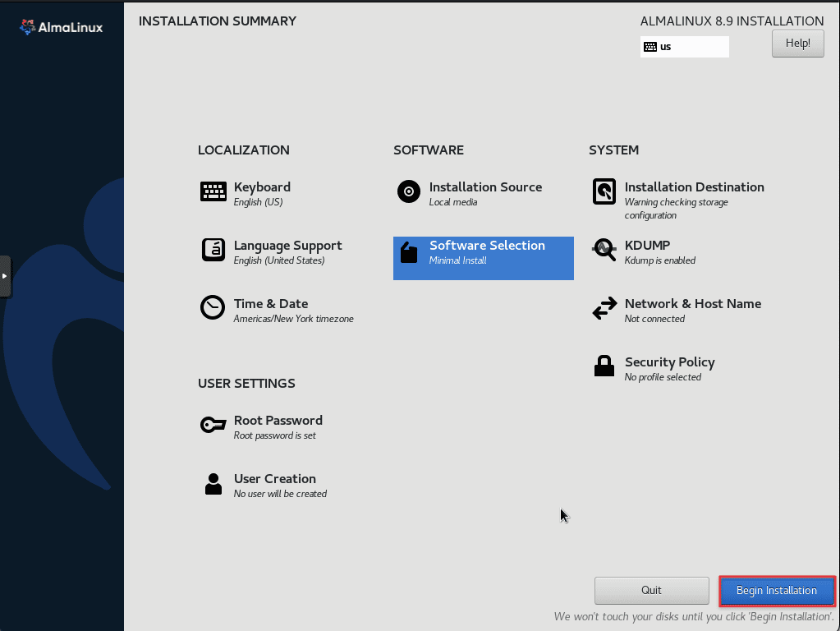
Task: Select the User Creation text label
Action: tap(274, 479)
